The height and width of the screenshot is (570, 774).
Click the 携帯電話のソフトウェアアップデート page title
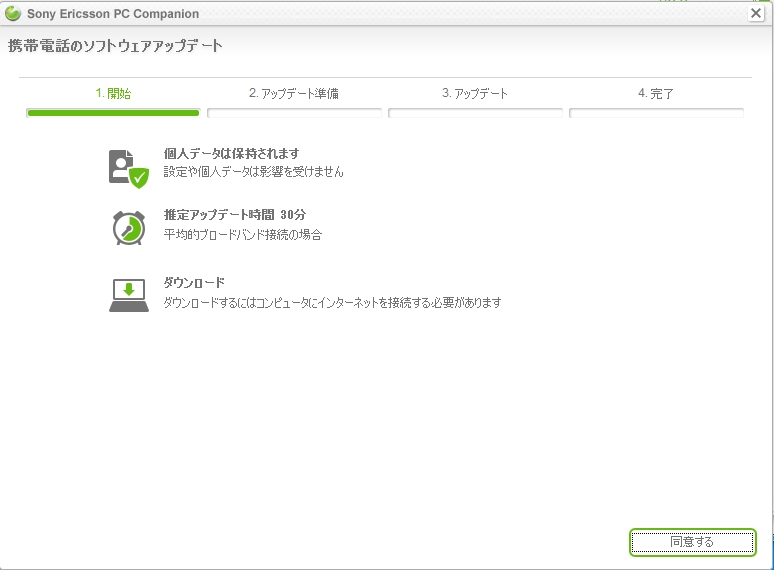[x=115, y=46]
